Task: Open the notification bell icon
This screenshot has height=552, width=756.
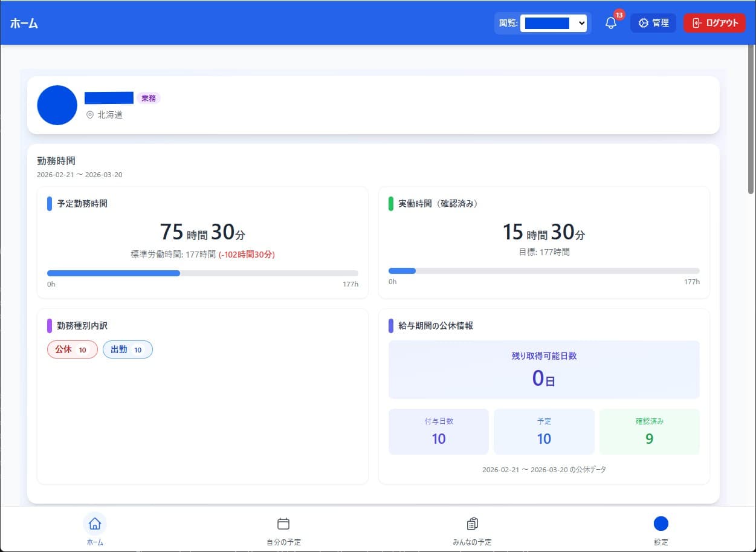Action: pyautogui.click(x=611, y=24)
